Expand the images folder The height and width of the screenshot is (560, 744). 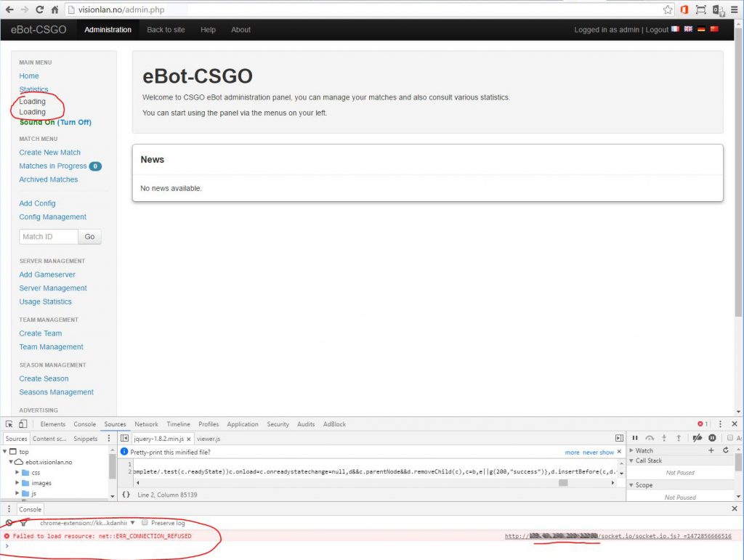17,483
